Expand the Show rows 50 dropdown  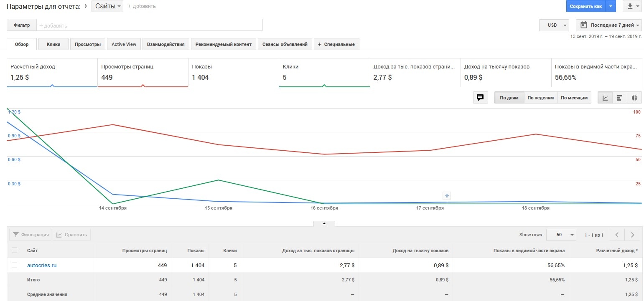(561, 235)
